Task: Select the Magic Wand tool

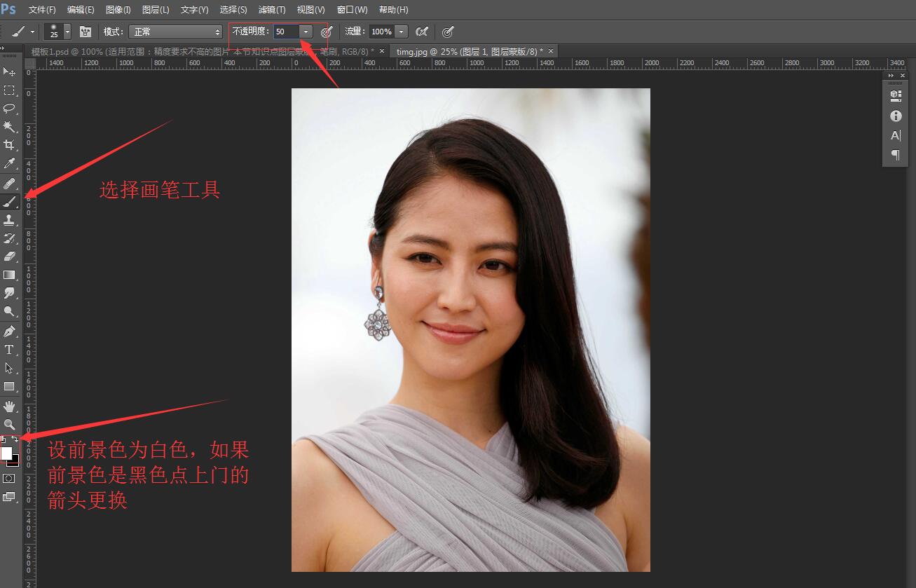Action: point(9,127)
